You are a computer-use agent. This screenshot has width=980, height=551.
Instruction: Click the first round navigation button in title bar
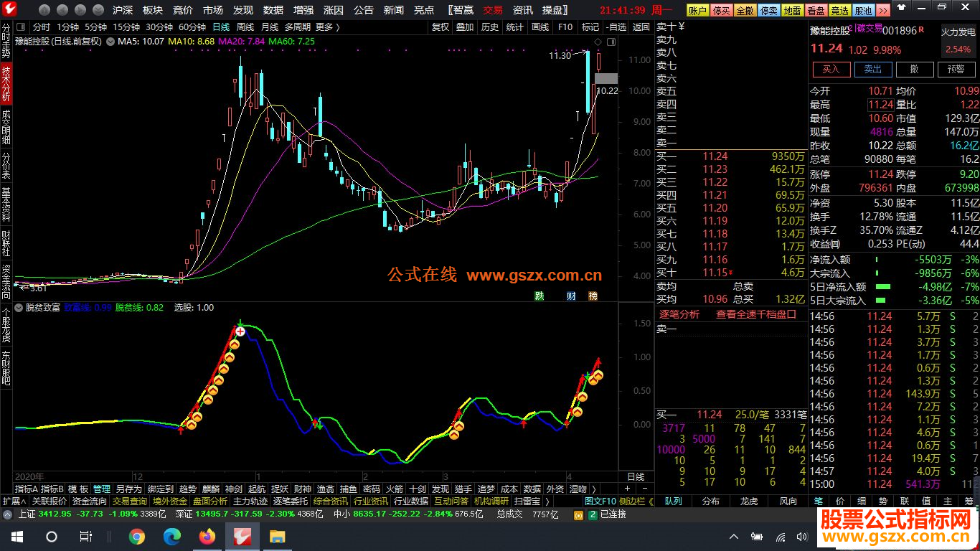click(x=44, y=10)
